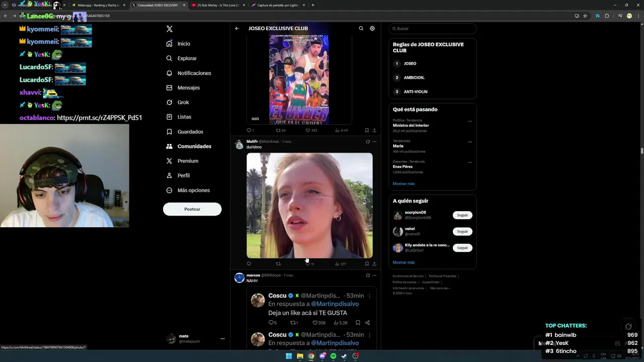Go back with the community arrow
644x362 pixels.
237,29
